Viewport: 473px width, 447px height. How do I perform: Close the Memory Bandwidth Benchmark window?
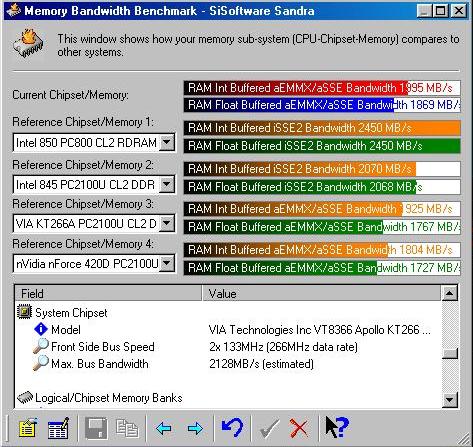[459, 11]
